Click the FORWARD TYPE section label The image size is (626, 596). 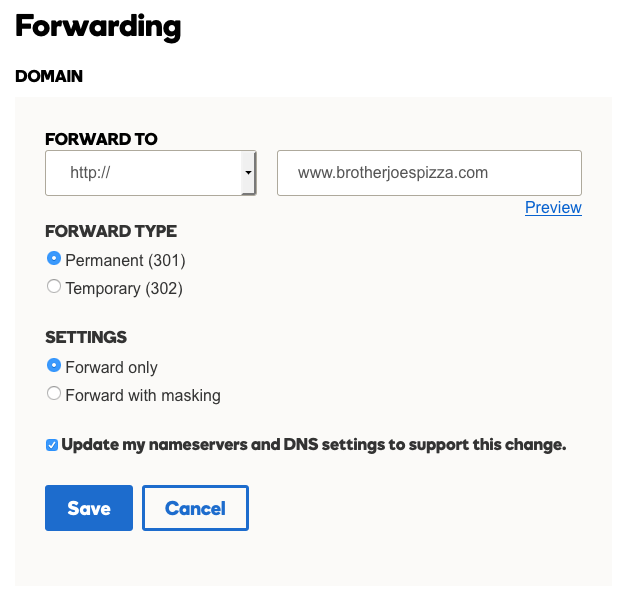[x=111, y=231]
